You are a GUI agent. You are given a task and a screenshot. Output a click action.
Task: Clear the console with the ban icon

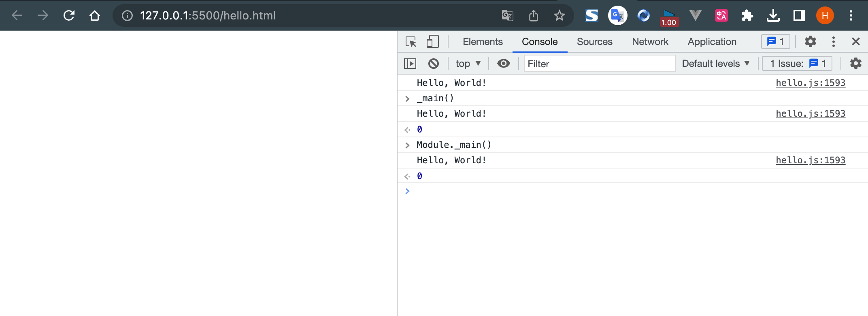tap(434, 64)
